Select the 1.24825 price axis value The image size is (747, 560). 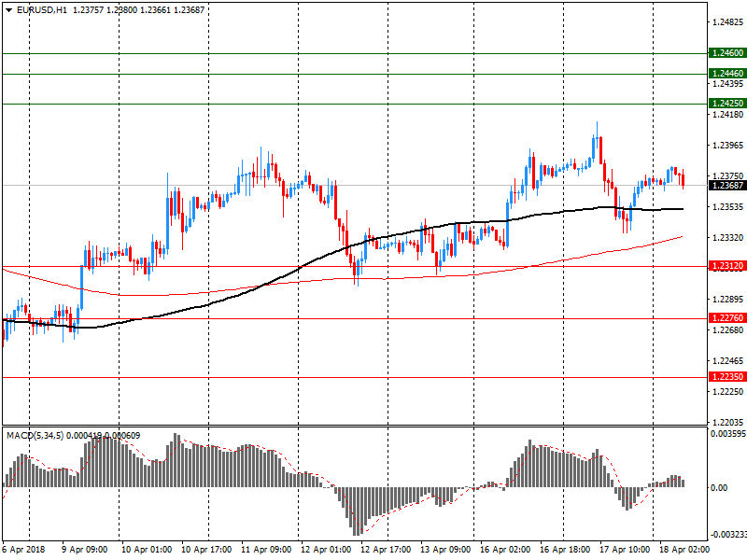728,22
